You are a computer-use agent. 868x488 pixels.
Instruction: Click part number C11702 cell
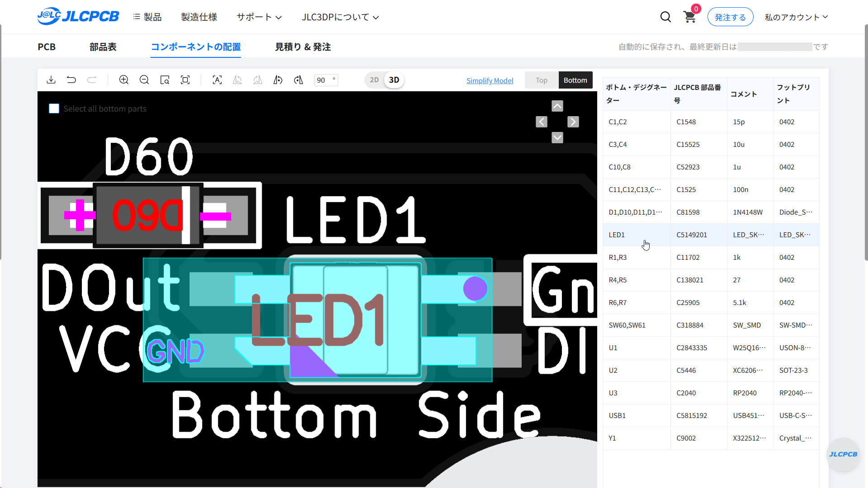(x=699, y=258)
